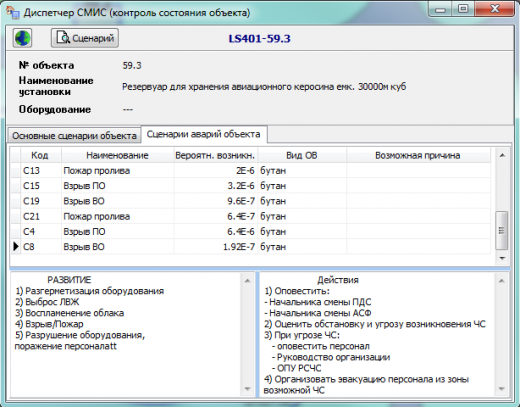Click the Наименование column header
The width and height of the screenshot is (520, 407).
point(117,155)
